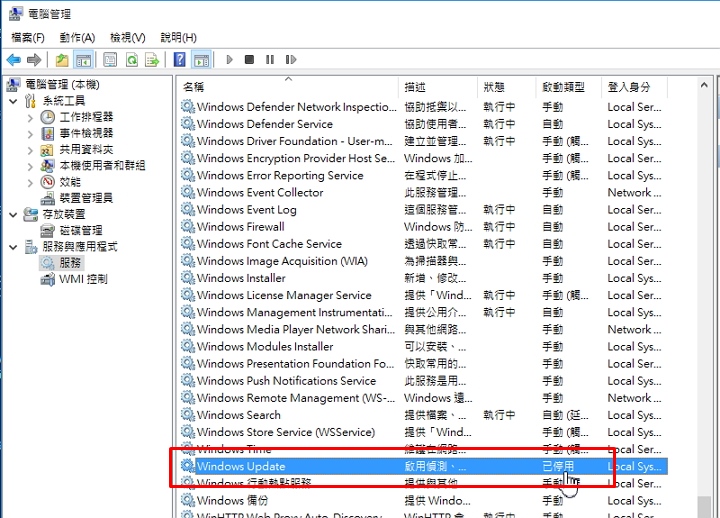Select 電腦管理 (本機) root node
This screenshot has width=720, height=518.
coord(62,84)
